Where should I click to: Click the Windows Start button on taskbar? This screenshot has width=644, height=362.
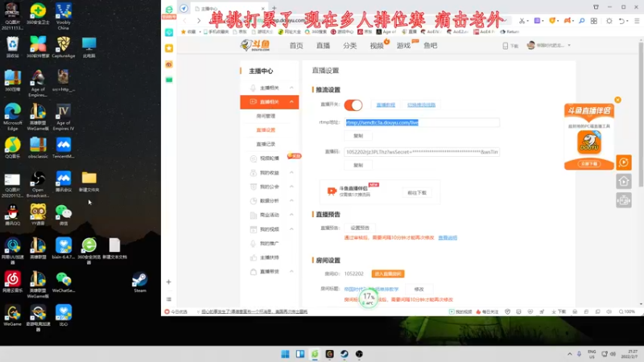pos(285,354)
